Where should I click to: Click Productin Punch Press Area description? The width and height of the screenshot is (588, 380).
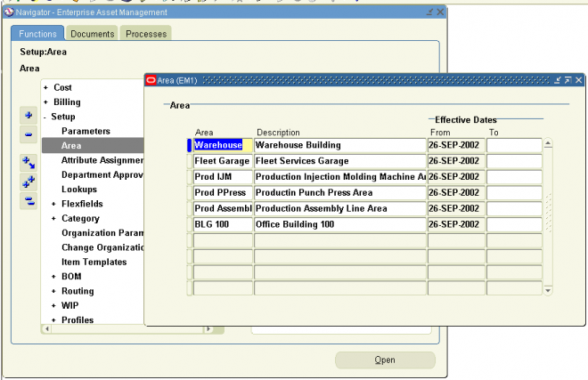coord(340,192)
